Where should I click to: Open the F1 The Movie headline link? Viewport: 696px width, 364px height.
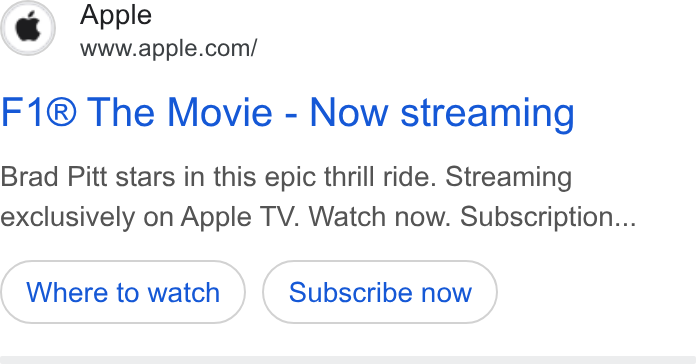[x=288, y=114]
